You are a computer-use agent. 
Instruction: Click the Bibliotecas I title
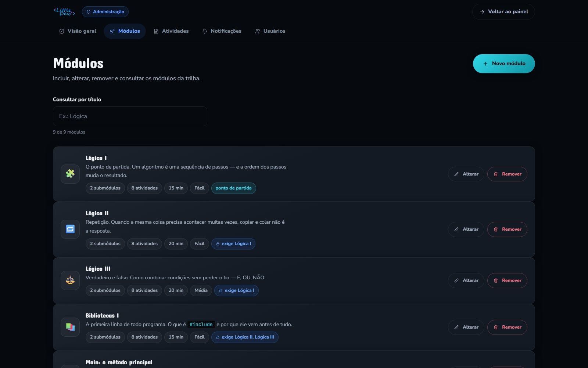[102, 315]
